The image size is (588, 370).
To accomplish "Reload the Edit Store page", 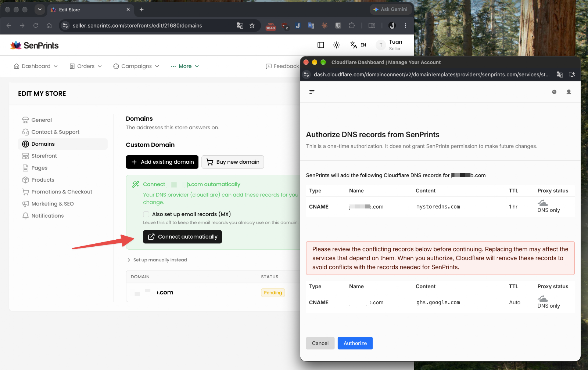I will [36, 26].
